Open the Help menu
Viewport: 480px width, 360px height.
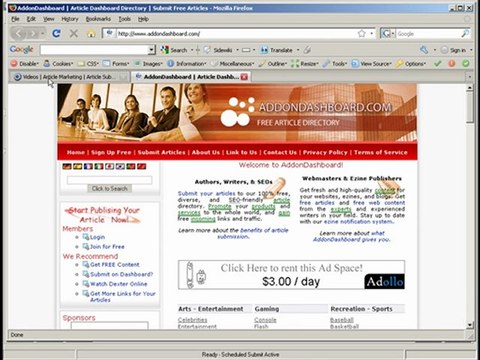point(143,19)
